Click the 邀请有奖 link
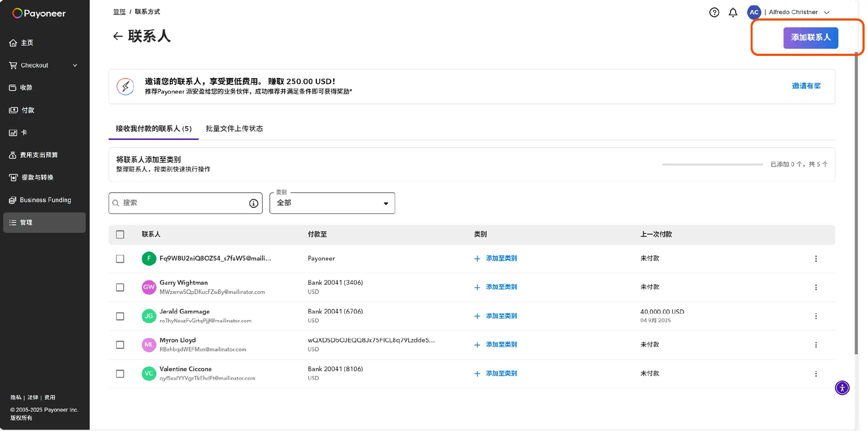The height and width of the screenshot is (431, 868). (806, 86)
